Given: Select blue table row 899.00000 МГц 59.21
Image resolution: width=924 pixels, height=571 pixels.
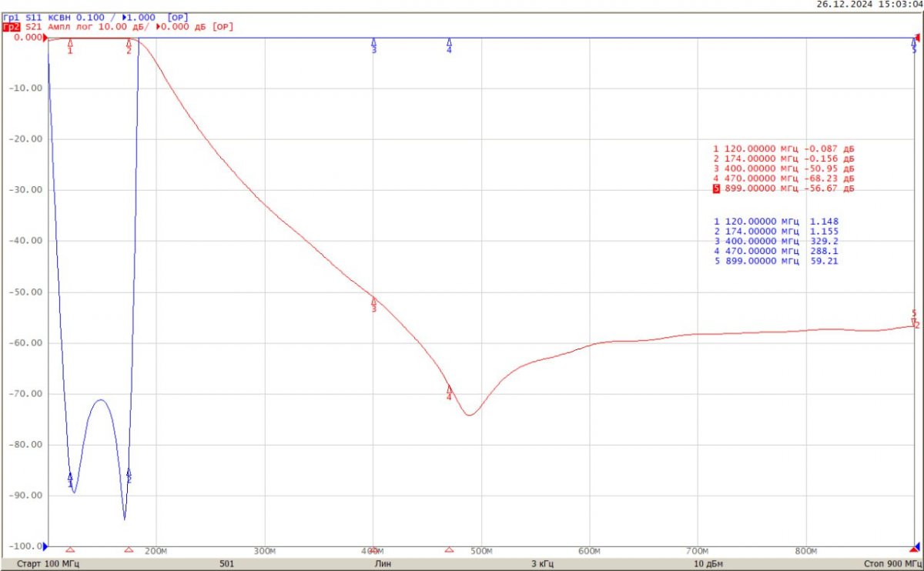Looking at the screenshot, I should coord(776,262).
